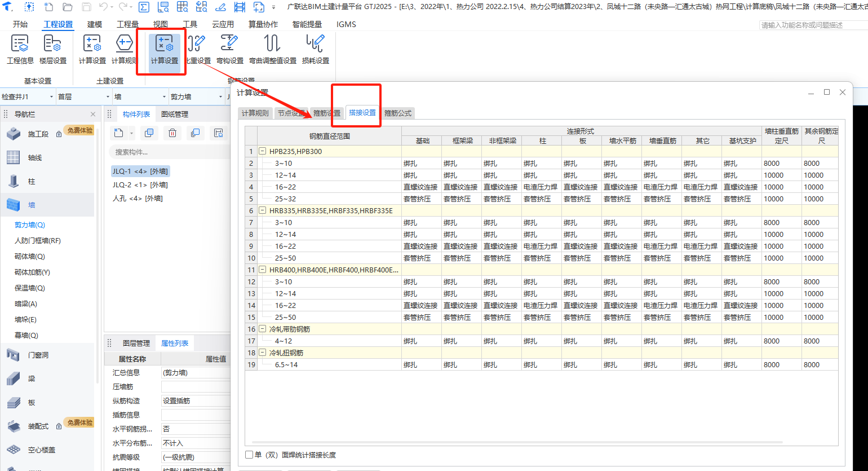Viewport: 868px width, 471px height.
Task: Switch to 计算规则 tab in dialog
Action: (255, 113)
